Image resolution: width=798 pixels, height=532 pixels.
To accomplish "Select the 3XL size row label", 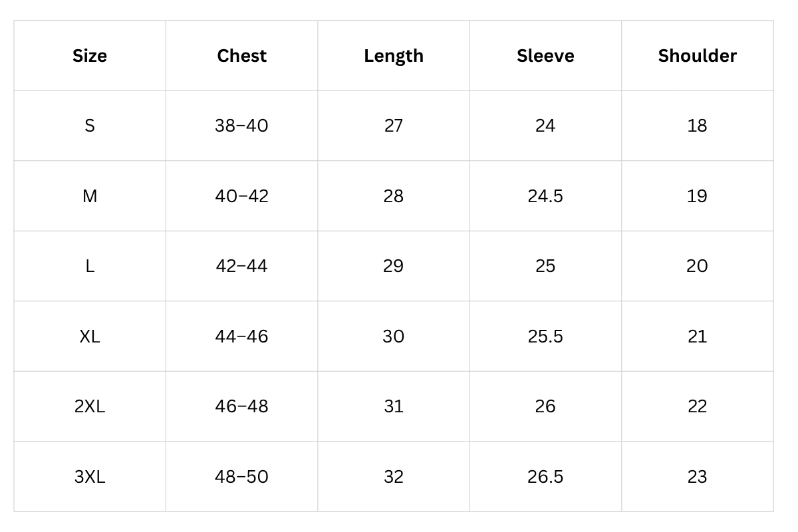I will (90, 477).
